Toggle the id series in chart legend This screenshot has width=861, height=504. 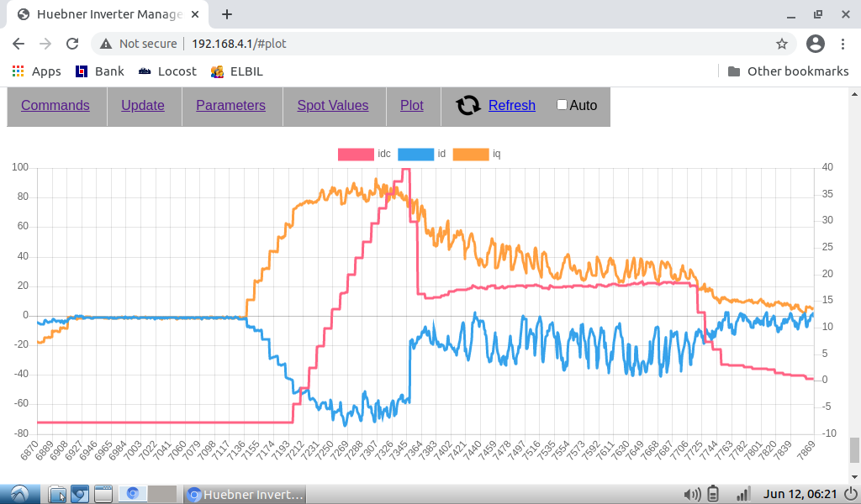pos(414,154)
